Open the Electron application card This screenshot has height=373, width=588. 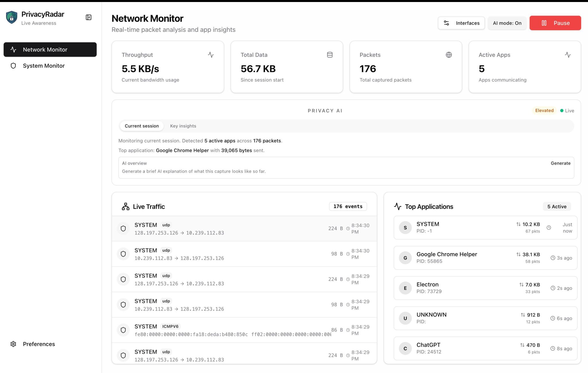click(x=485, y=288)
